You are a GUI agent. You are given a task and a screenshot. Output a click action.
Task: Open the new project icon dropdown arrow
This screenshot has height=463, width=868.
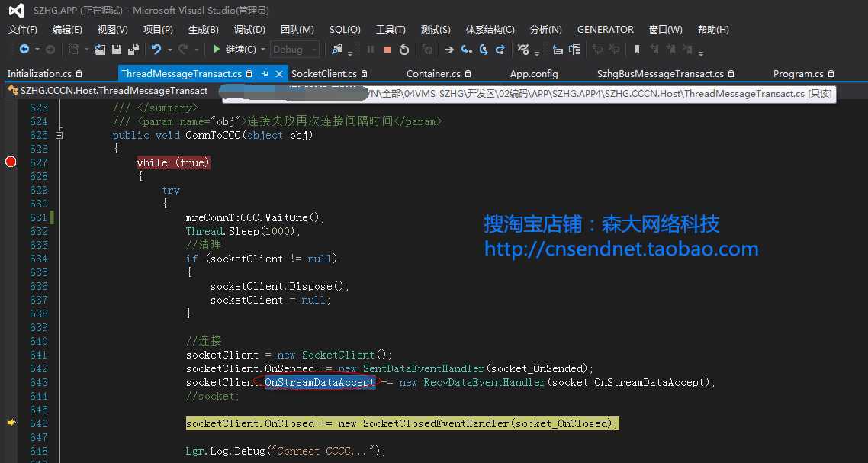click(x=87, y=50)
